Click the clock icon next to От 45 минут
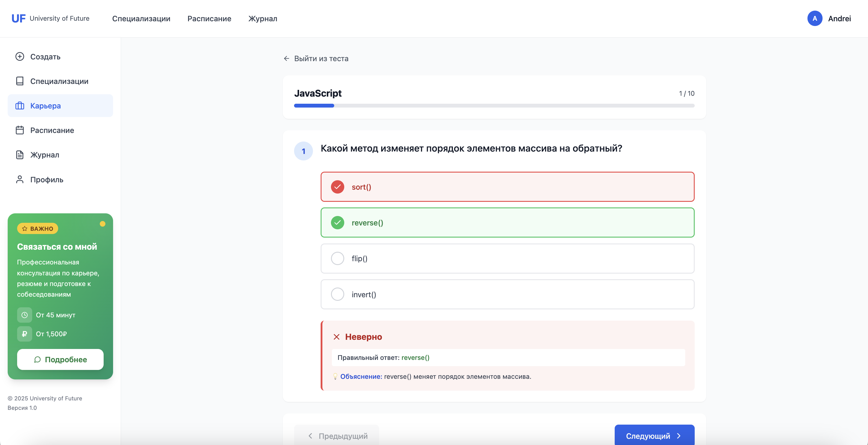Viewport: 868px width, 445px height. click(25, 315)
